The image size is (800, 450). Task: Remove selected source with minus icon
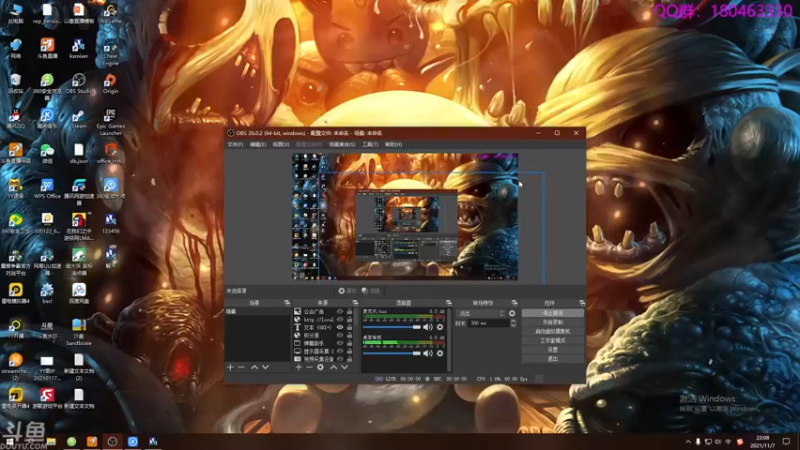click(x=309, y=367)
